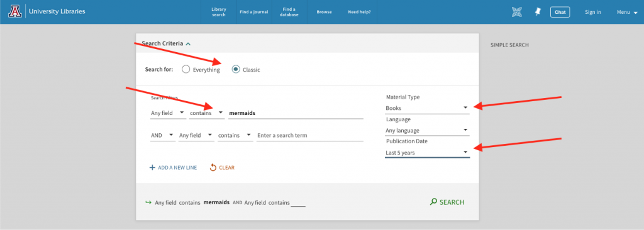Open second row contains operator dropdown
Viewport: 644px width, 230px height.
(235, 135)
